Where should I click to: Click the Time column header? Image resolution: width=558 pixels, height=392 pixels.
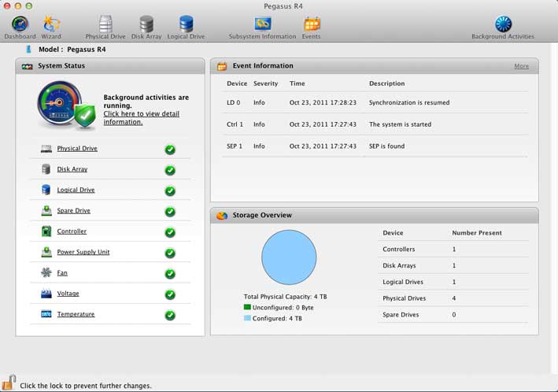coord(297,83)
